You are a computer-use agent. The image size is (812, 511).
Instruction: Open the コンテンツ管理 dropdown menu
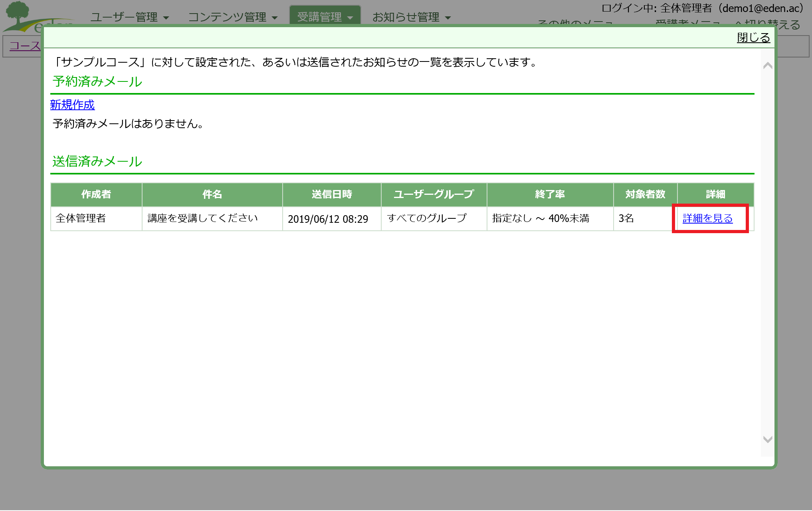tap(233, 17)
